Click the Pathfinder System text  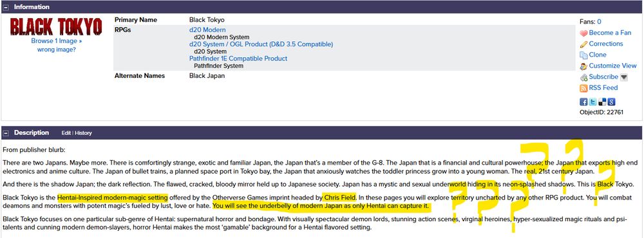tap(218, 66)
